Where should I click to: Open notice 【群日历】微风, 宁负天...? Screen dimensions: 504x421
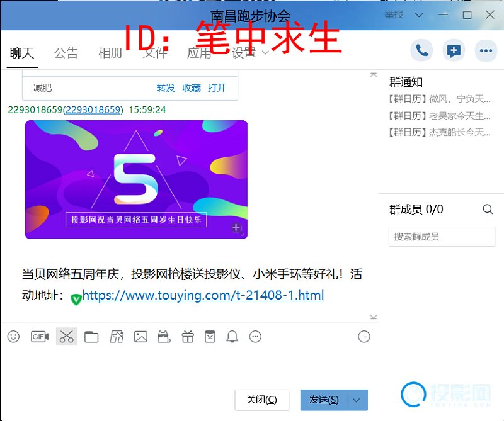click(x=440, y=99)
